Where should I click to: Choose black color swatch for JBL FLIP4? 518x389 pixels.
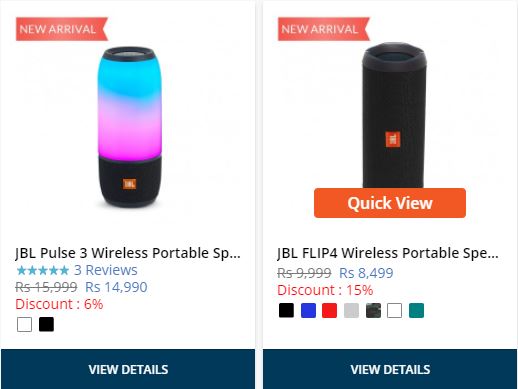tap(286, 310)
